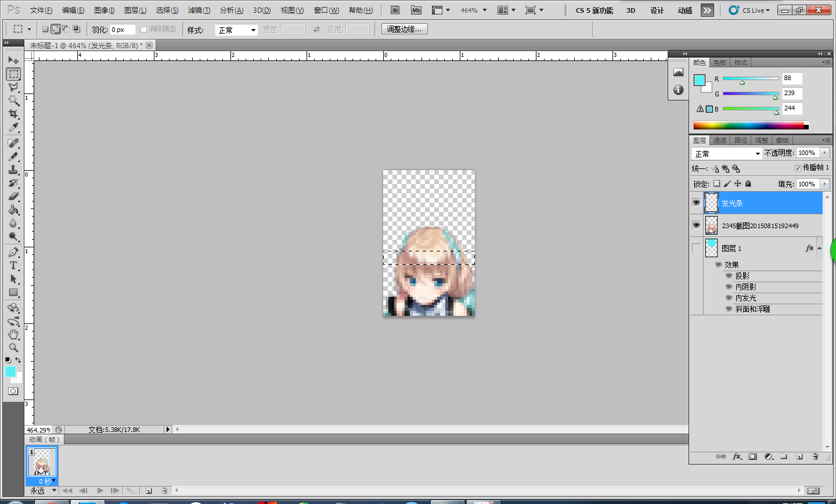Click the 调整边缘... button
Screen dimensions: 836x504
click(405, 29)
